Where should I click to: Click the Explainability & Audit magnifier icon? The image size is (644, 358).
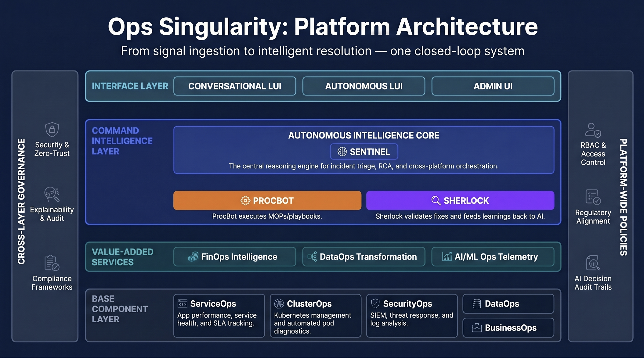point(52,194)
